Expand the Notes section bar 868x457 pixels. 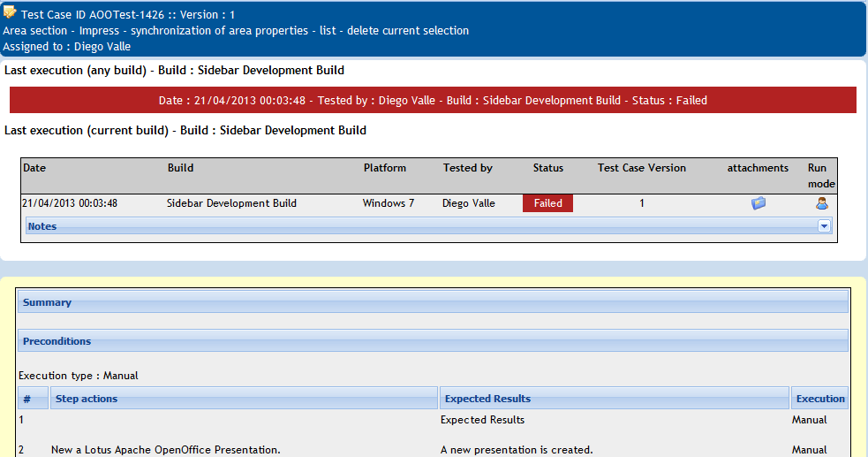click(x=428, y=226)
